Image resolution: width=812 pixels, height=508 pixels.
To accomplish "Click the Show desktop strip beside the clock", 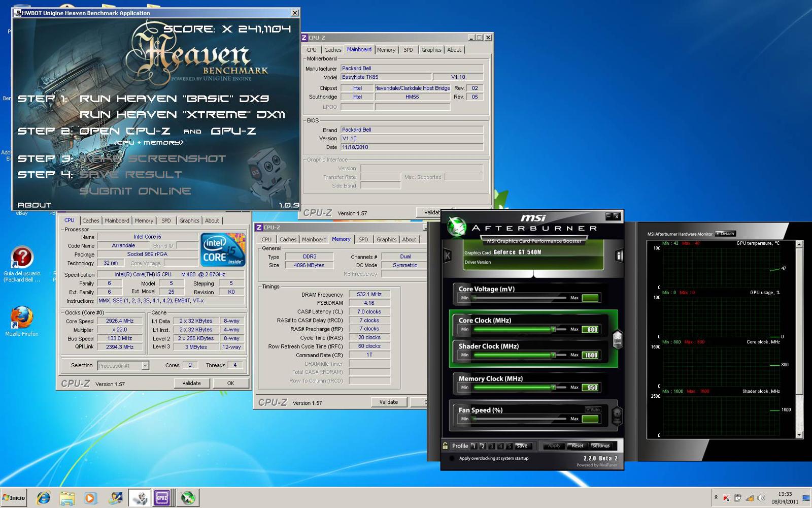I will click(x=806, y=498).
